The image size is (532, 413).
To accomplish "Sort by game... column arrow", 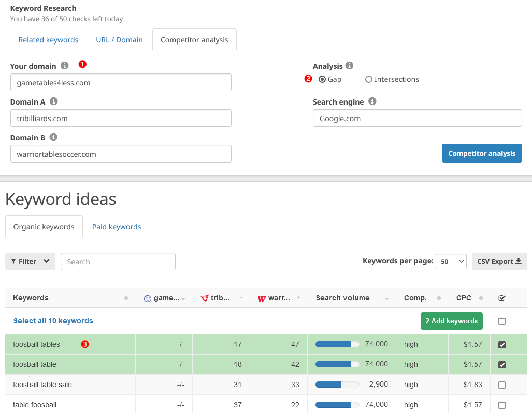I will tap(183, 299).
